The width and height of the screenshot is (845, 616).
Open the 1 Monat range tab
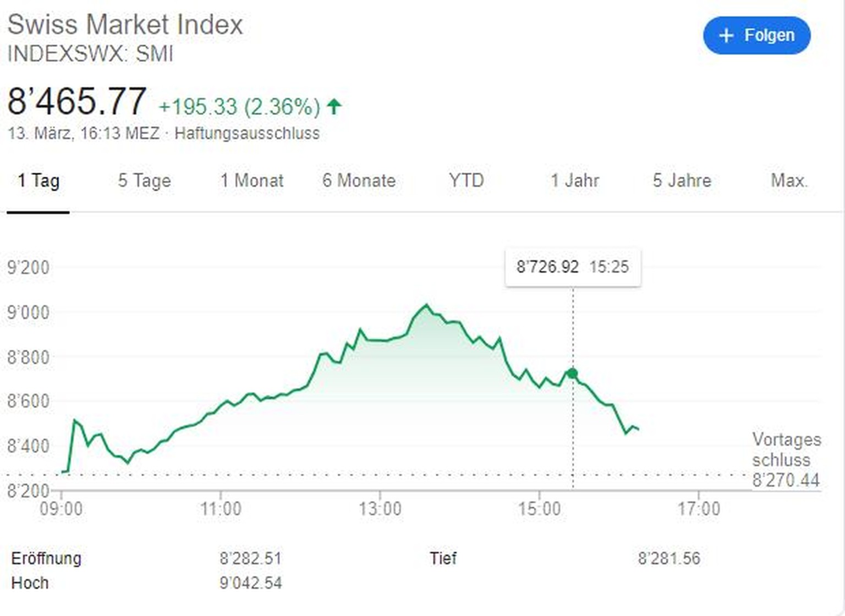click(252, 181)
